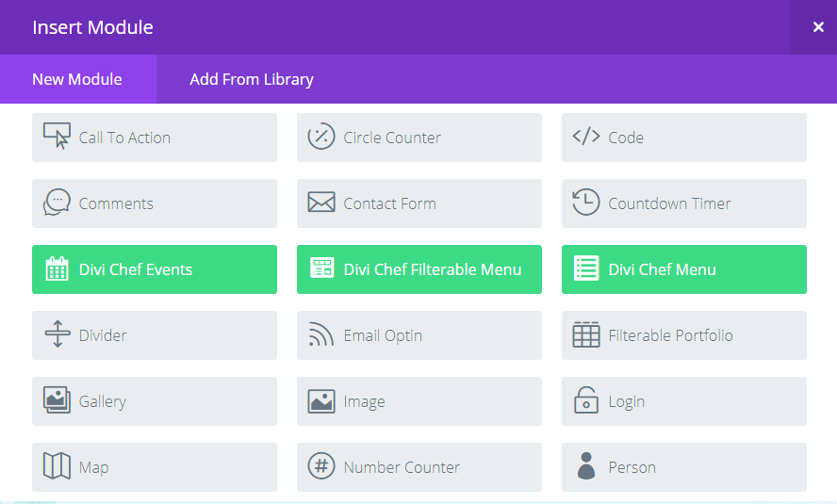The width and height of the screenshot is (837, 504).
Task: Click the Login padlock icon
Action: [586, 400]
